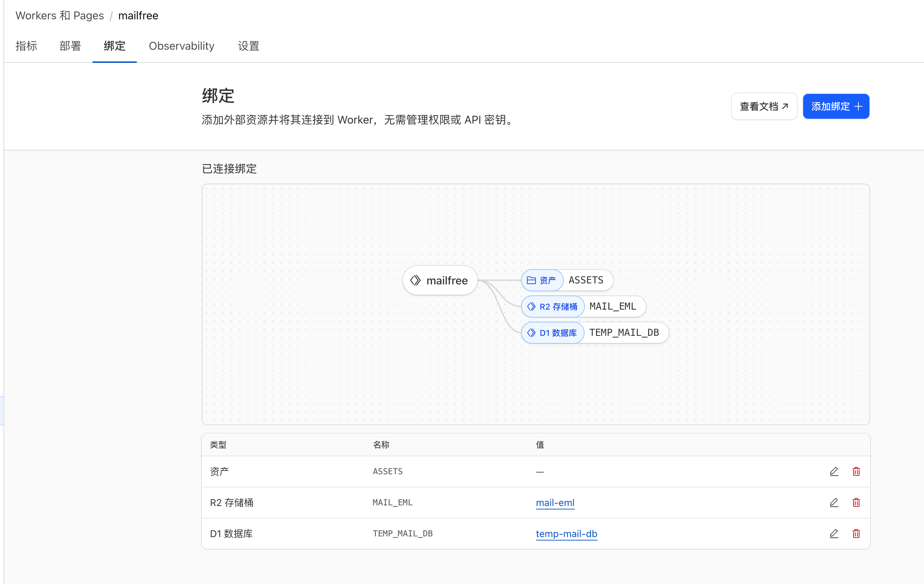Go to Workers 和 Pages breadcrumb
924x584 pixels.
[x=59, y=15]
